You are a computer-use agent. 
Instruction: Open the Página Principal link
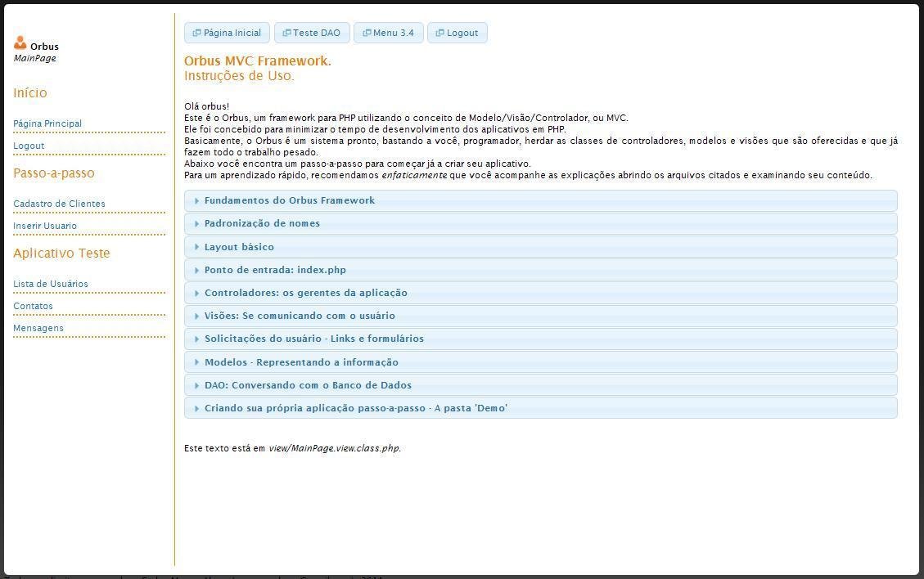(x=47, y=123)
